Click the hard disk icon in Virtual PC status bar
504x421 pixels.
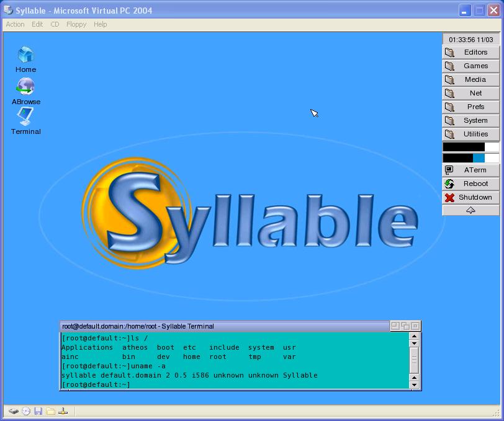pos(14,411)
